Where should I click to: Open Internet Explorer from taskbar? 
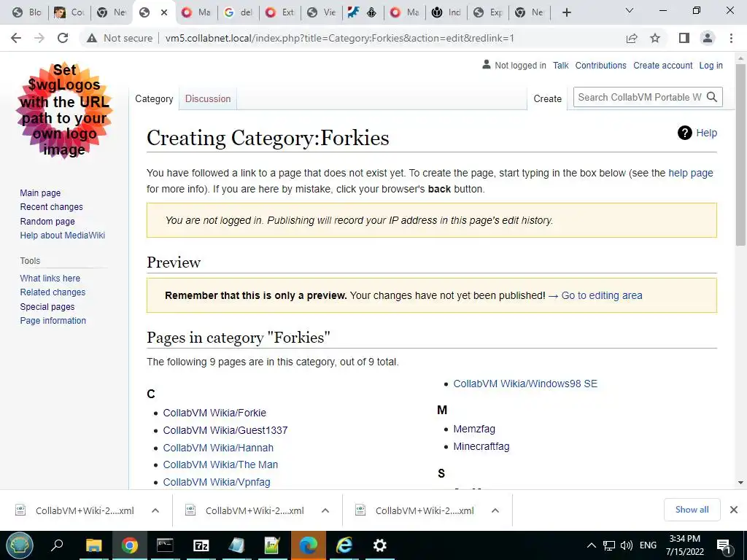point(344,545)
